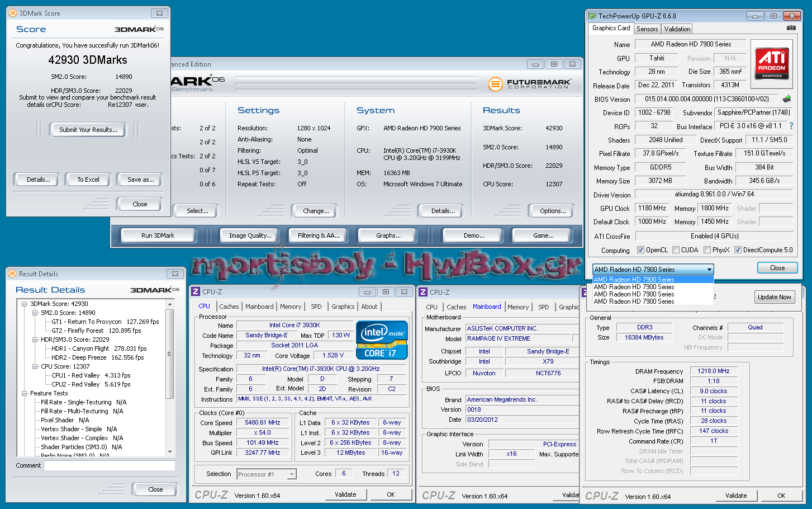The height and width of the screenshot is (509, 812).
Task: Click Options button under Results
Action: (553, 211)
